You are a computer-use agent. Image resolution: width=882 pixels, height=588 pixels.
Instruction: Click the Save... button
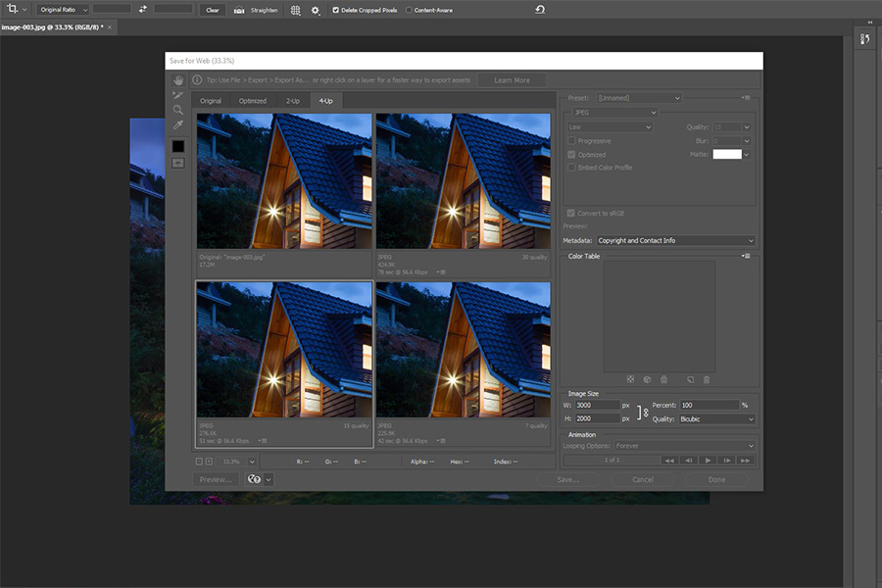[568, 479]
